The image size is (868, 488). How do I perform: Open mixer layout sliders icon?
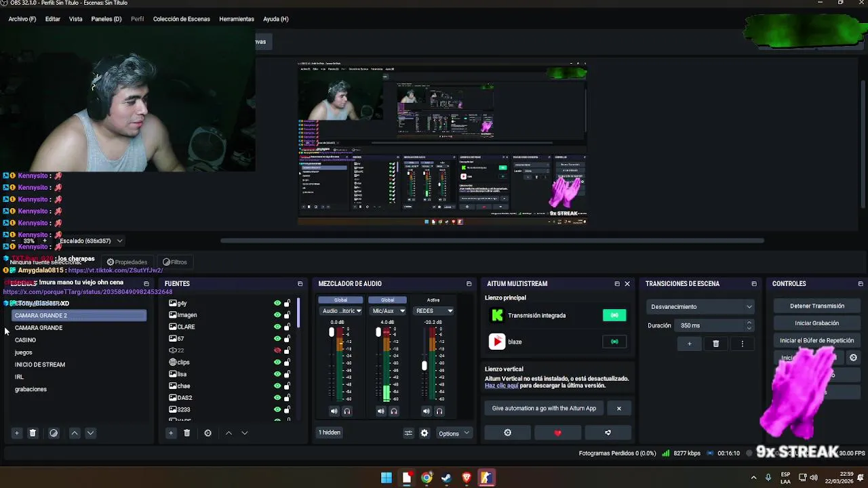coord(408,433)
